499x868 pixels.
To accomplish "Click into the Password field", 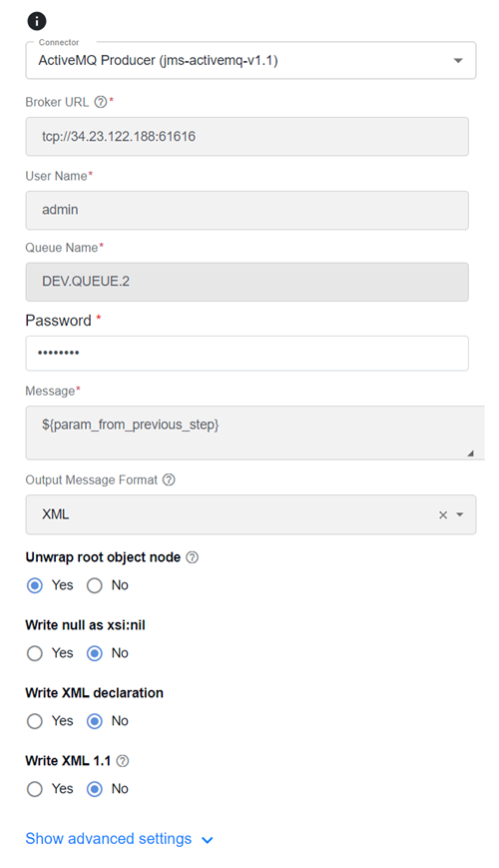I will point(247,354).
